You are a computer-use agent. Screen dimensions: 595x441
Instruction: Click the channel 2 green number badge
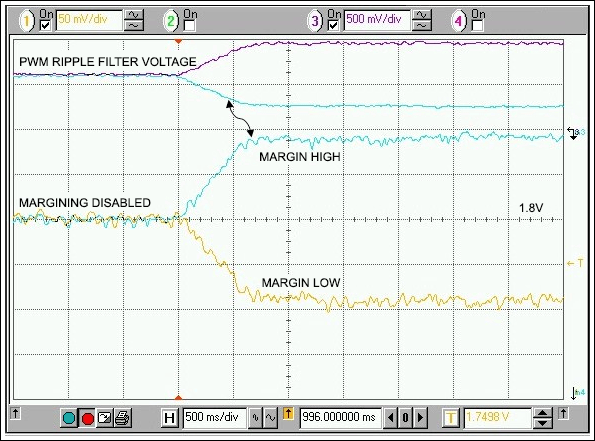click(x=171, y=20)
